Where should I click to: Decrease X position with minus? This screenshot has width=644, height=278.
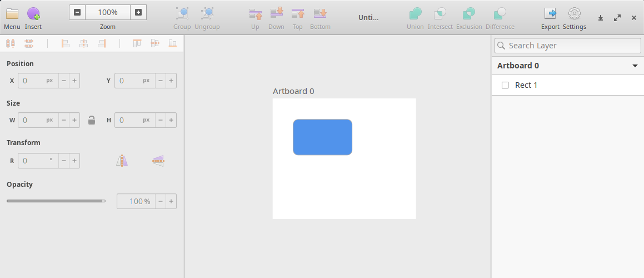point(64,81)
